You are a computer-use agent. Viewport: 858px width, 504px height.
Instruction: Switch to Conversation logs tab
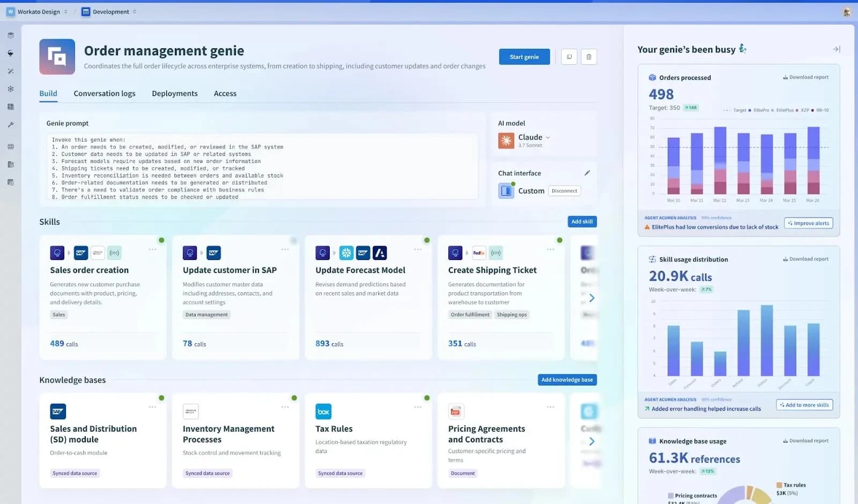coord(105,93)
